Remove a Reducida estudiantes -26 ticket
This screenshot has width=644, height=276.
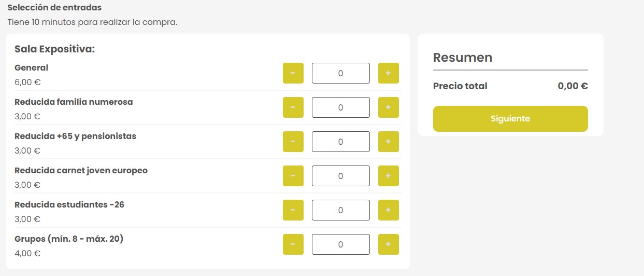[293, 210]
